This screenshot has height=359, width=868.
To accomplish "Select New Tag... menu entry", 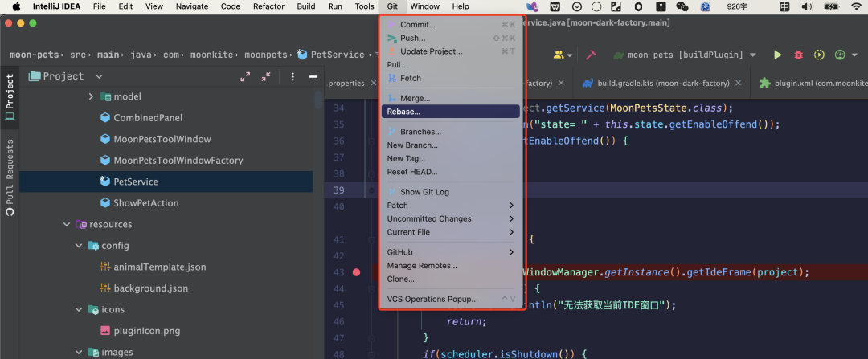I will 451,158.
